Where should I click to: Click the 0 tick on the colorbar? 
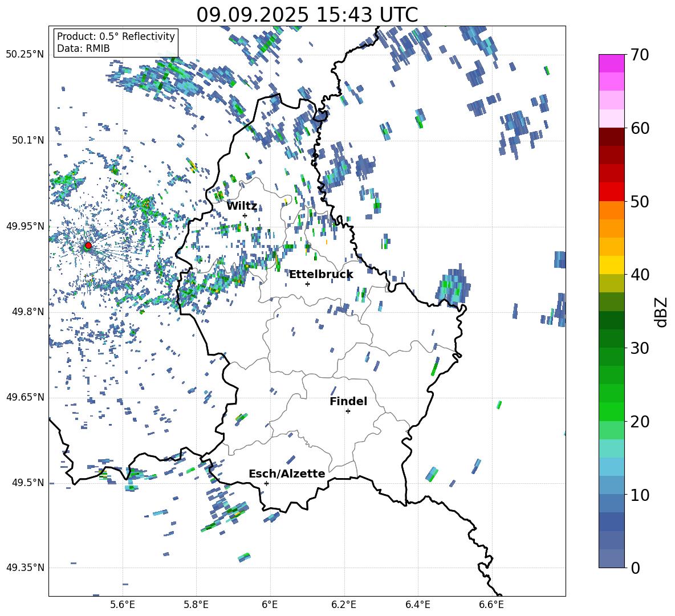pyautogui.click(x=635, y=568)
